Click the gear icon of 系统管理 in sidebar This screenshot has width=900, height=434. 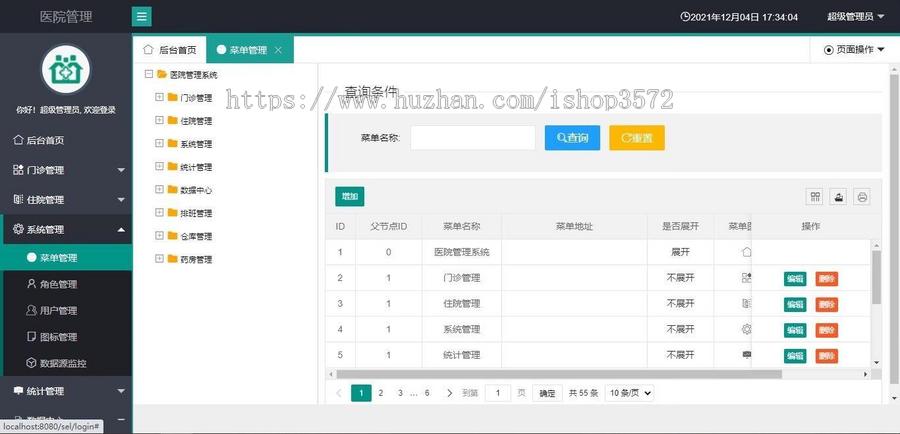coord(18,229)
